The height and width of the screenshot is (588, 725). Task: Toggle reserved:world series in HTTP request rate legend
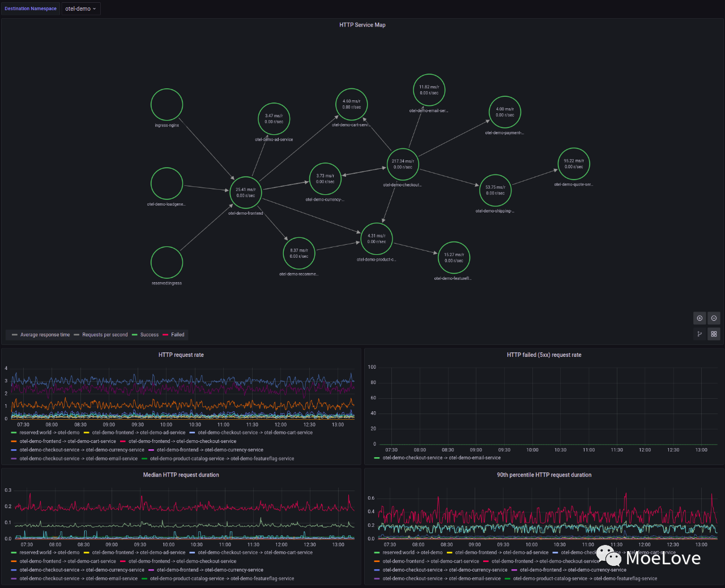(49, 433)
